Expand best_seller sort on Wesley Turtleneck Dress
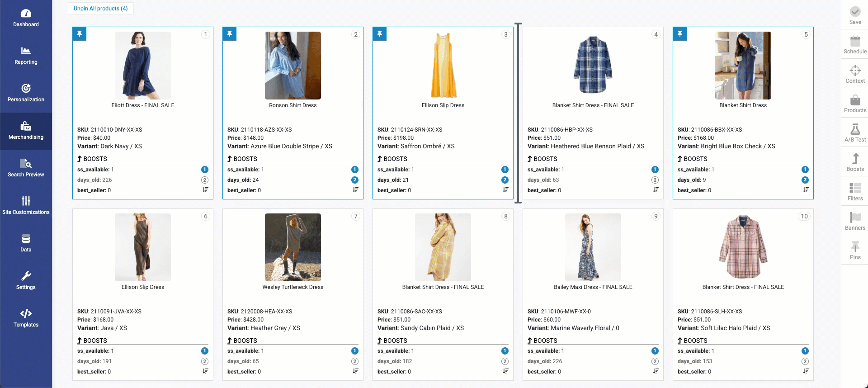Viewport: 868px width, 388px height. (x=355, y=371)
